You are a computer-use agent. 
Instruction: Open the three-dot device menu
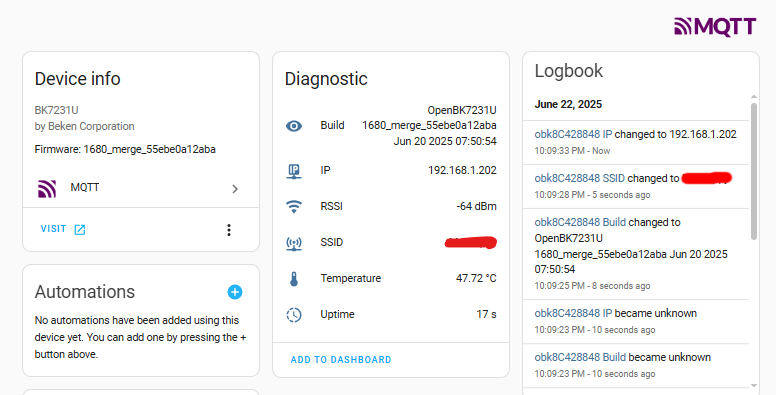pos(229,230)
